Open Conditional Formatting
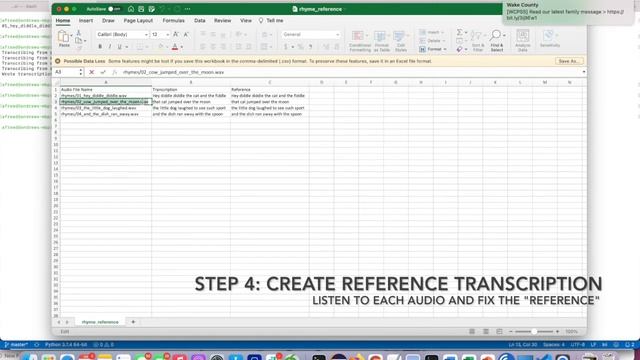 coord(360,41)
